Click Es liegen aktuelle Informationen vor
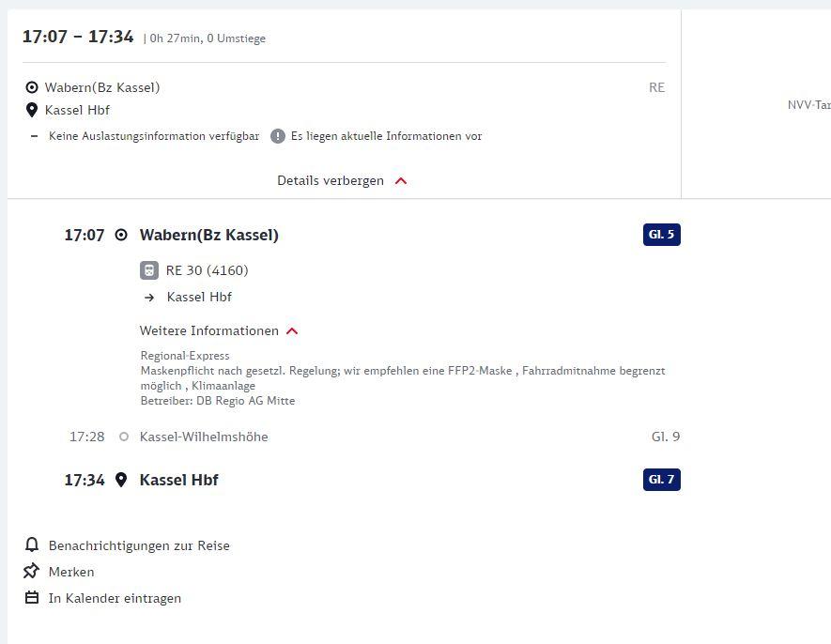Screen dimensions: 831x644 pyautogui.click(x=386, y=136)
